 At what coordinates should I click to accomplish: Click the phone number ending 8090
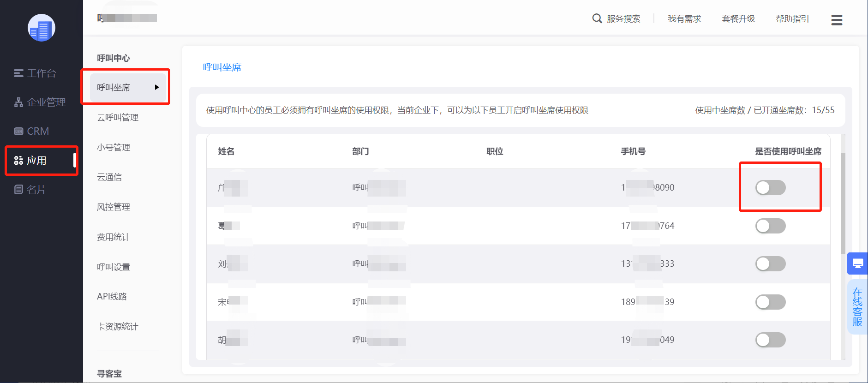(x=647, y=187)
